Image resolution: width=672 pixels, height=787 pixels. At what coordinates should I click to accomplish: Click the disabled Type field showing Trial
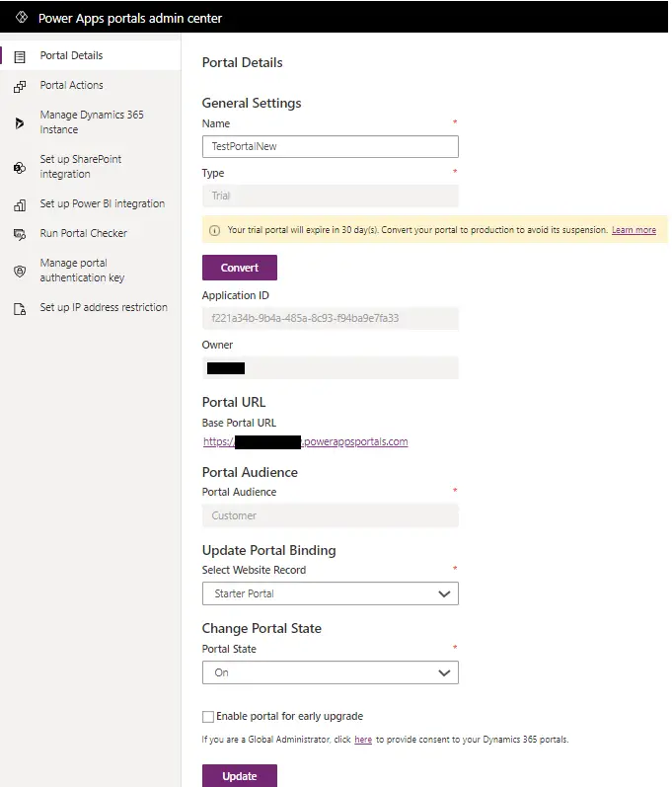[331, 196]
